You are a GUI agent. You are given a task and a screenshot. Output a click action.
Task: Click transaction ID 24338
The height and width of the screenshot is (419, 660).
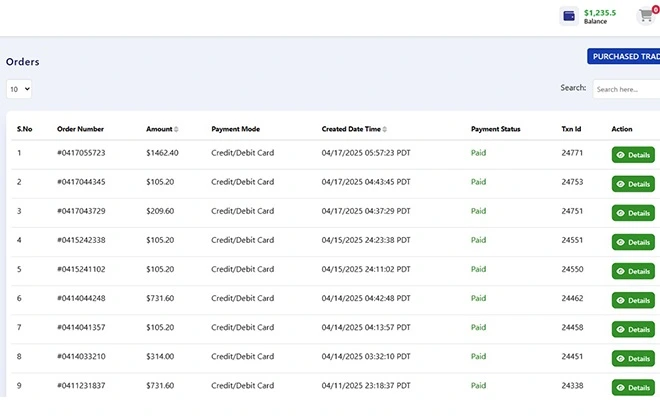click(x=572, y=385)
